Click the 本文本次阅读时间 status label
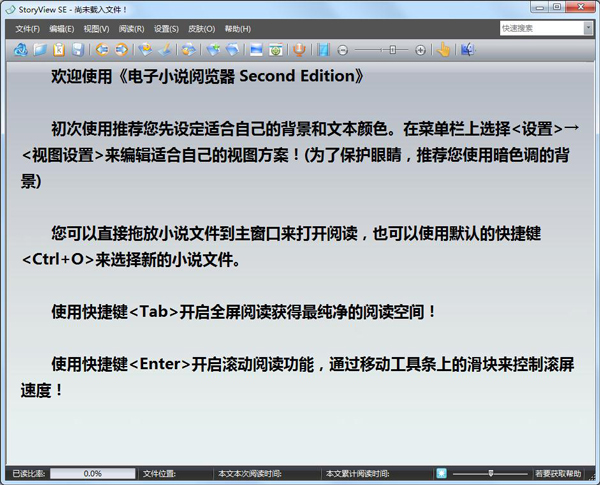The height and width of the screenshot is (485, 600). (x=249, y=474)
